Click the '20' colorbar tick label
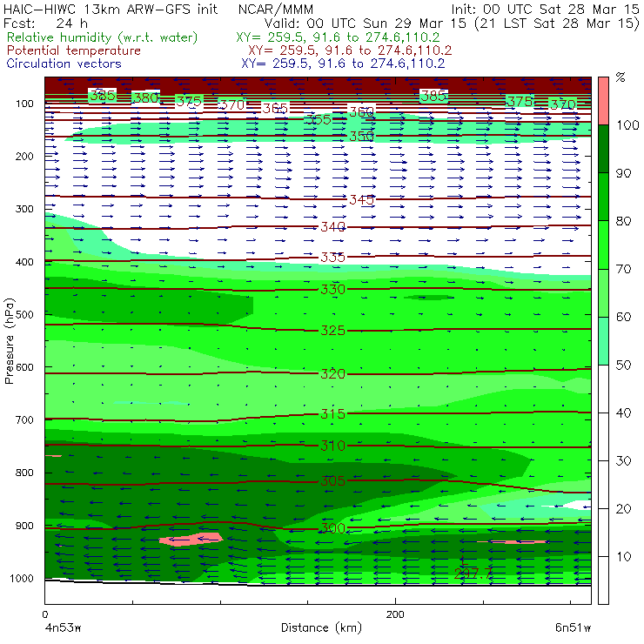The image size is (644, 644). click(623, 509)
